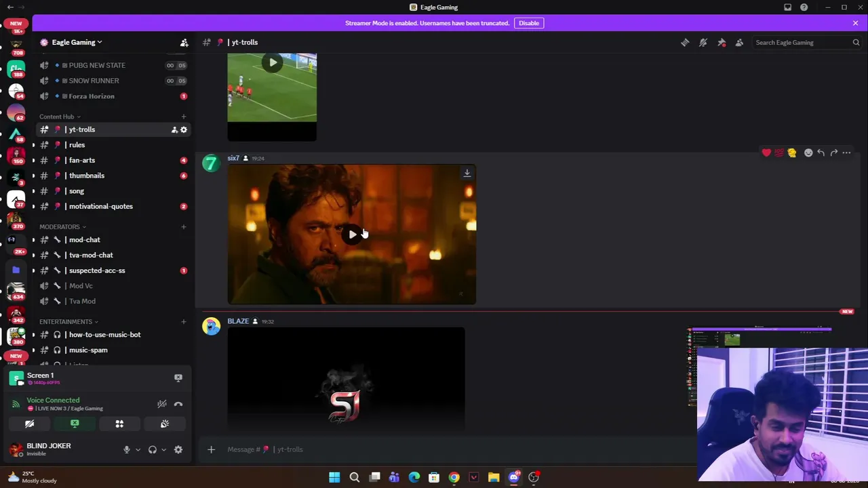Open more options for six7's message
Viewport: 868px width, 488px height.
[x=846, y=153]
